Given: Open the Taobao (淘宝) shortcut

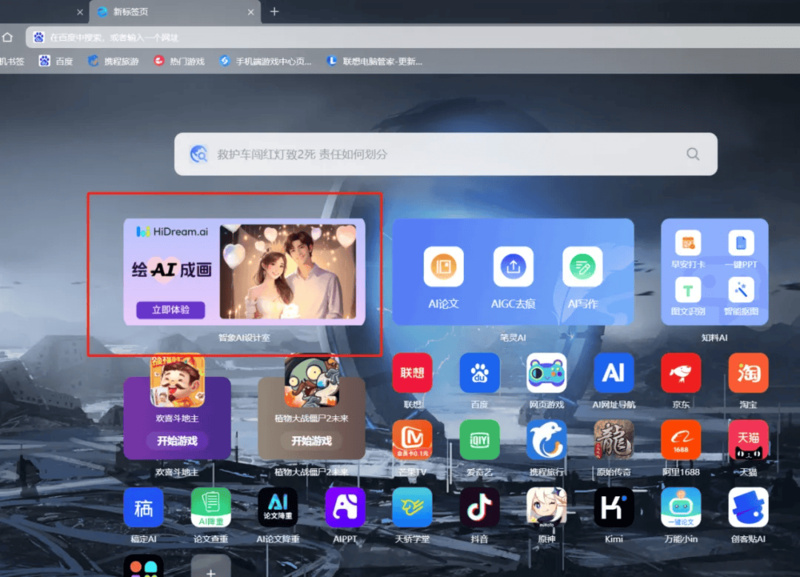Looking at the screenshot, I should click(x=748, y=373).
